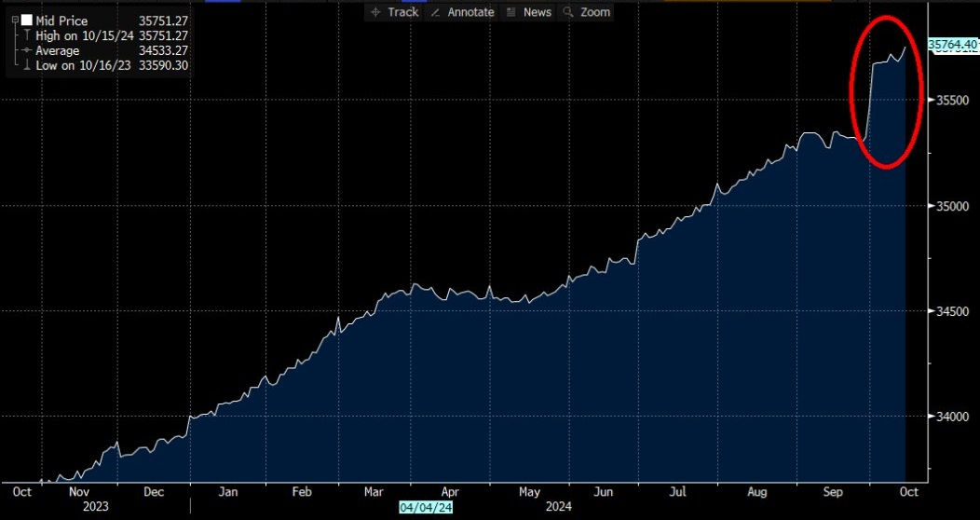Screen dimensions: 980x520
Task: Collapse the Mid Price legend tree
Action: [x=14, y=21]
